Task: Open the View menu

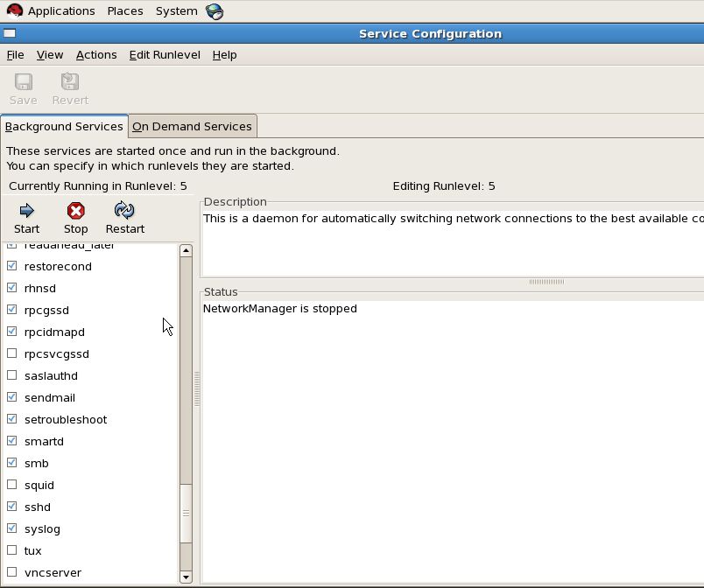Action: tap(50, 55)
